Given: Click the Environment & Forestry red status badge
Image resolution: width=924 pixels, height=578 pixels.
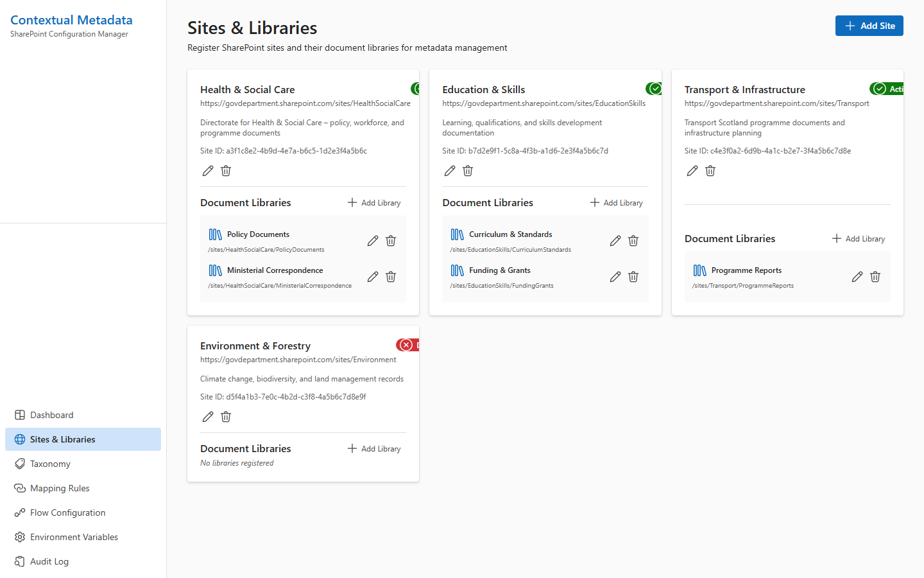Looking at the screenshot, I should (408, 345).
